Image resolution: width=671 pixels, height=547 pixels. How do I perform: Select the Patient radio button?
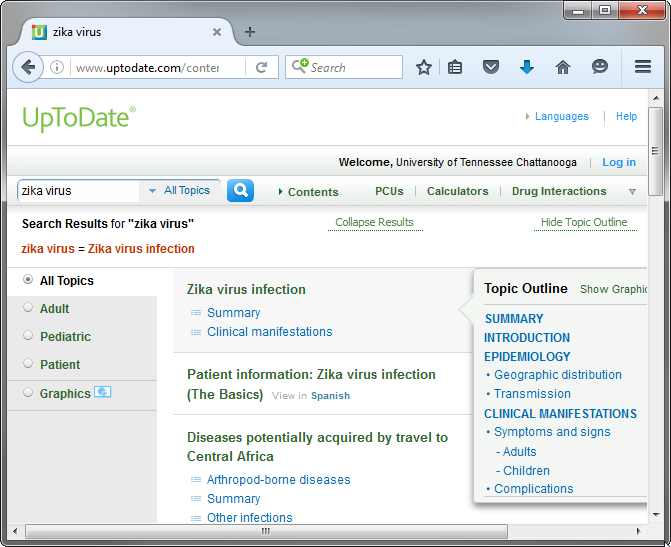[28, 363]
